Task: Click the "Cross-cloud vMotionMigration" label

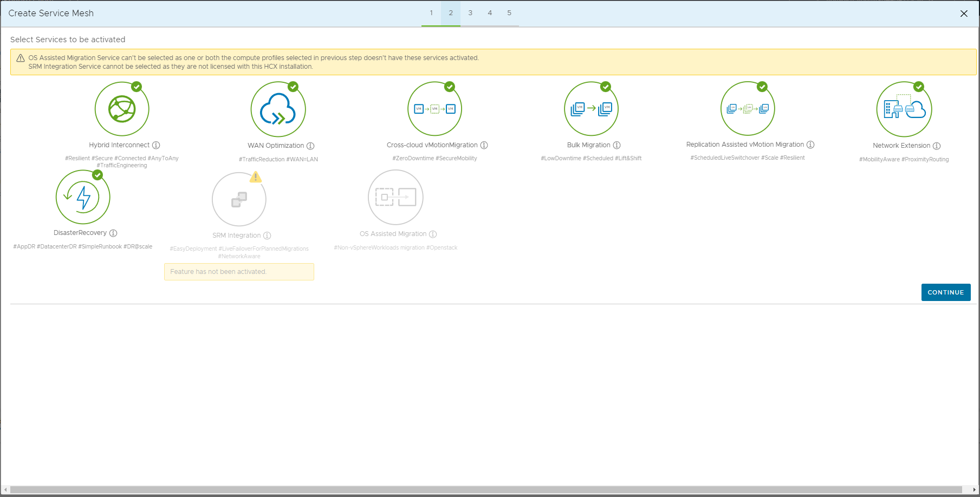Action: point(432,145)
